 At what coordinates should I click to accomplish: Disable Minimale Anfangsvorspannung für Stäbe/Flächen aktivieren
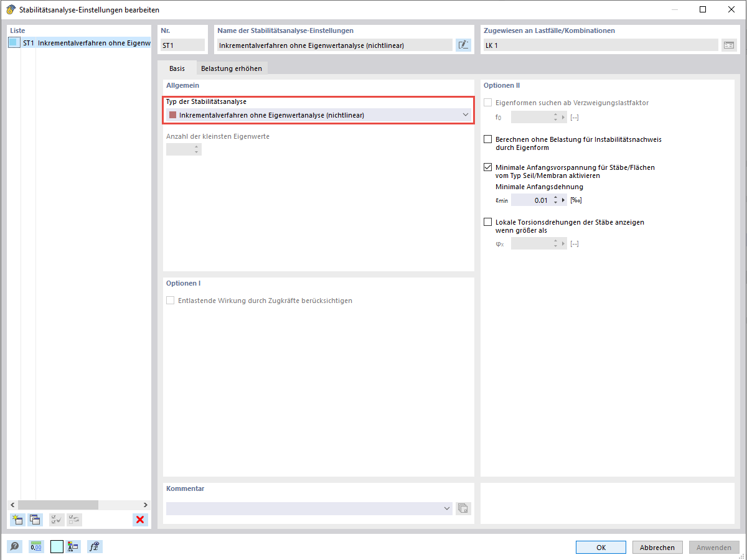pyautogui.click(x=488, y=167)
